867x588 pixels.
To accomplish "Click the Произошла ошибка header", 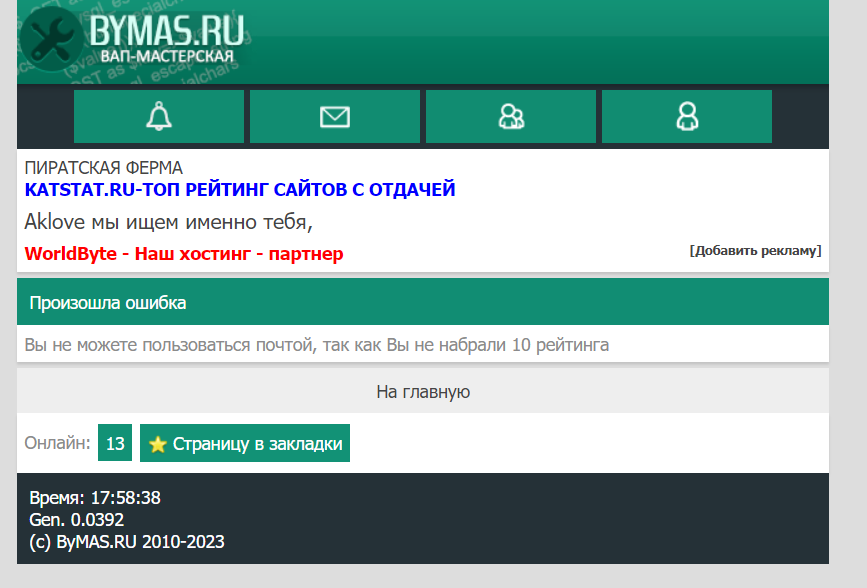I will click(x=108, y=303).
